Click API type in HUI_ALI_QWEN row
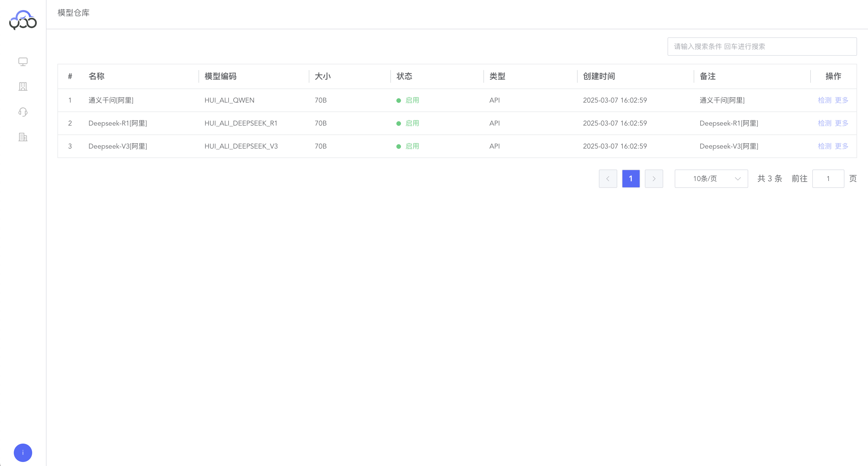This screenshot has height=466, width=868. pyautogui.click(x=494, y=100)
